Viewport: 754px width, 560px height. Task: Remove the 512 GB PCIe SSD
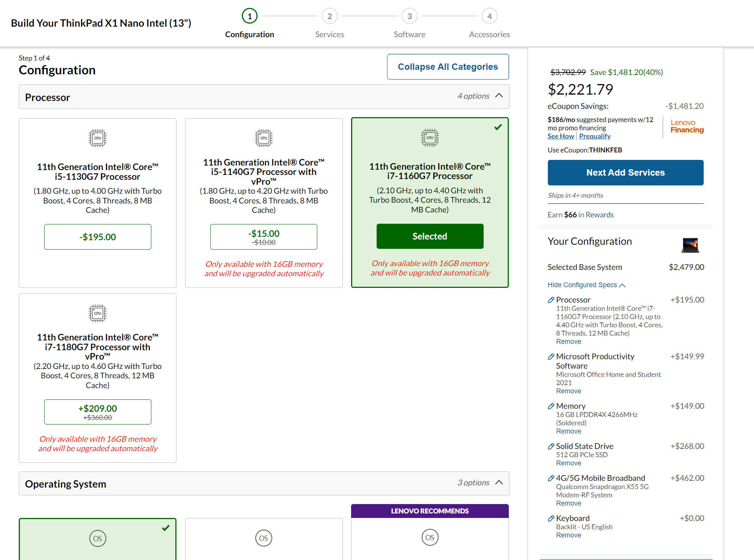pos(569,463)
